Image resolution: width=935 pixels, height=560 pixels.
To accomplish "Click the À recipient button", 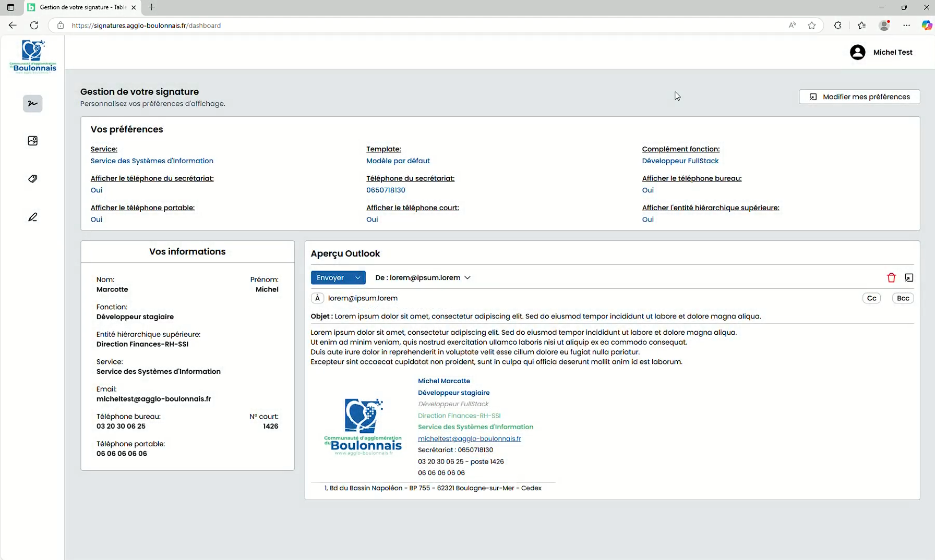I will (317, 298).
